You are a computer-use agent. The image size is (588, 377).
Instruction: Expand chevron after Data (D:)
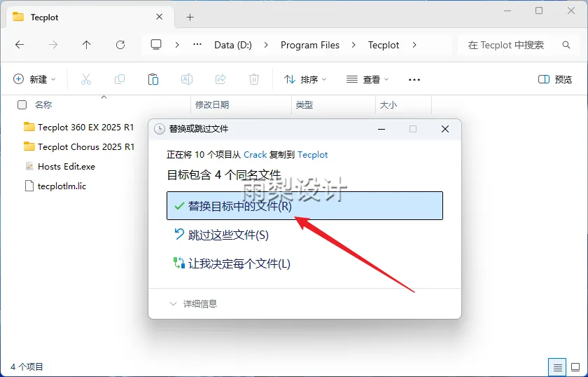(266, 45)
